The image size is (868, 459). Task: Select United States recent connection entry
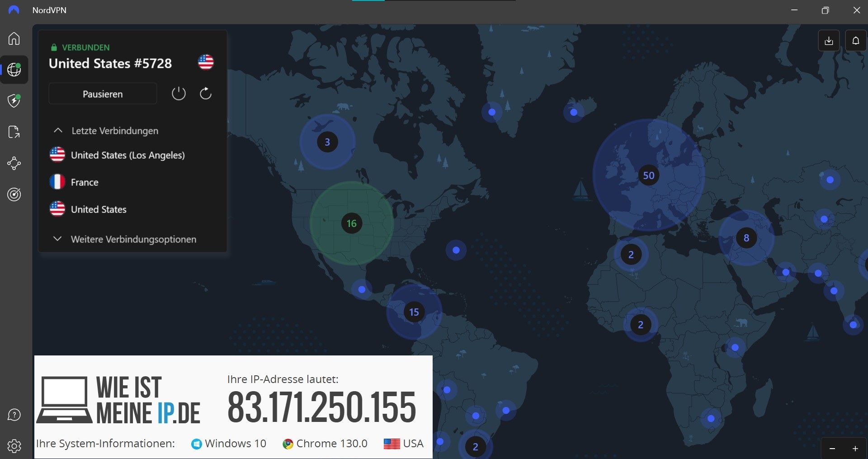[x=88, y=209]
